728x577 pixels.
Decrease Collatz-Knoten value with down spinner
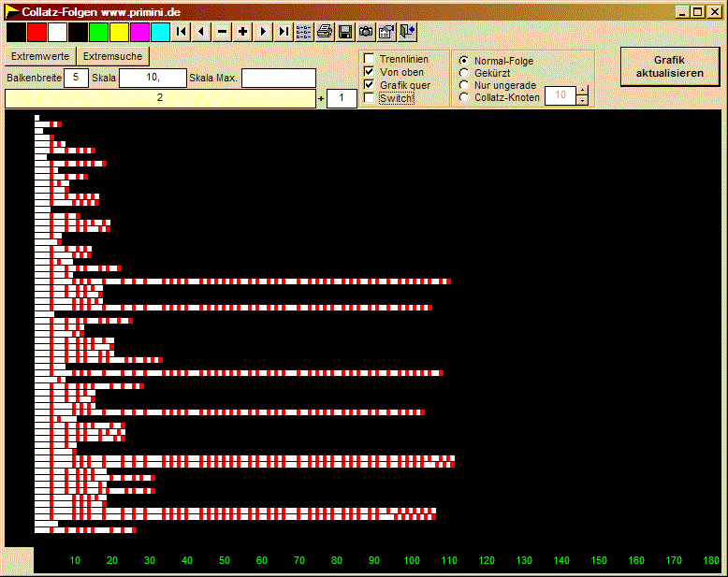pyautogui.click(x=582, y=100)
